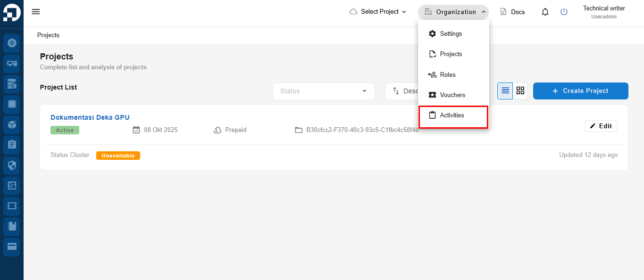Open the shield security icon in sidebar
The width and height of the screenshot is (644, 280).
(x=12, y=165)
